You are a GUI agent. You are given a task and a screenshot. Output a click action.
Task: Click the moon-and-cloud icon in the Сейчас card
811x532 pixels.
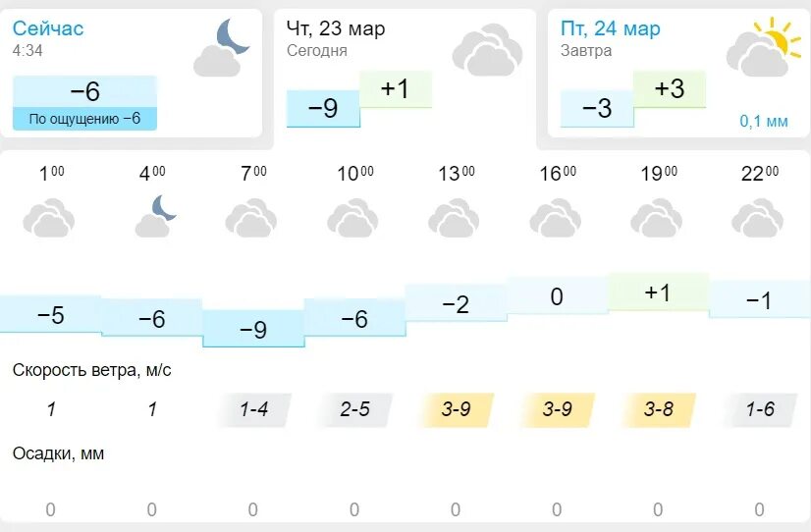pyautogui.click(x=221, y=47)
